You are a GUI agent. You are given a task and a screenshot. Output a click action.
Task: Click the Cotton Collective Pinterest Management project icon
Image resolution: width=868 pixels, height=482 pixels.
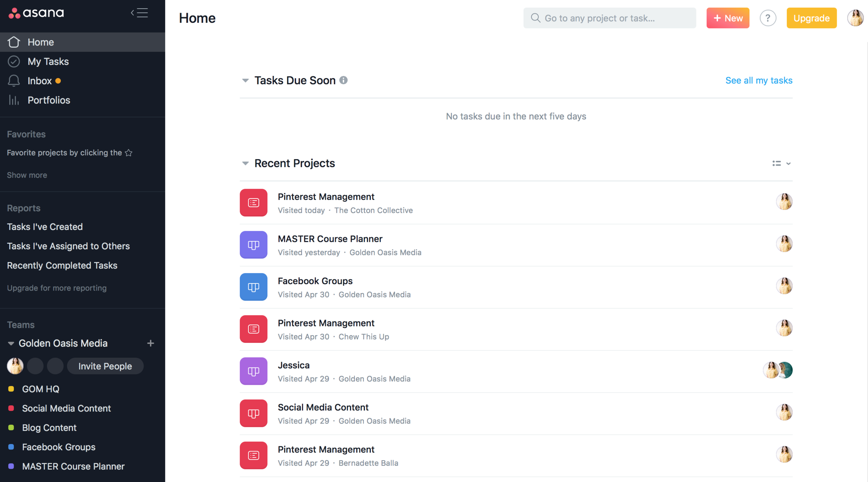point(253,203)
